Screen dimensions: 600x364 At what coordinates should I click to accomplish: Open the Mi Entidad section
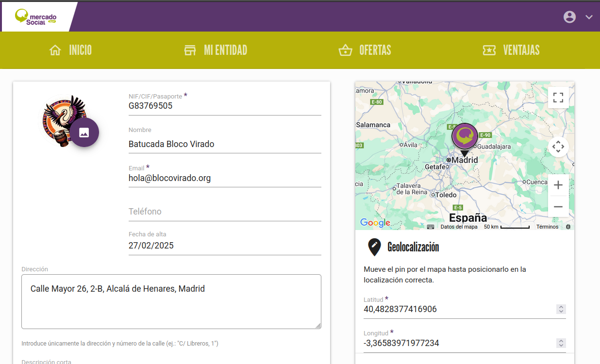[216, 50]
